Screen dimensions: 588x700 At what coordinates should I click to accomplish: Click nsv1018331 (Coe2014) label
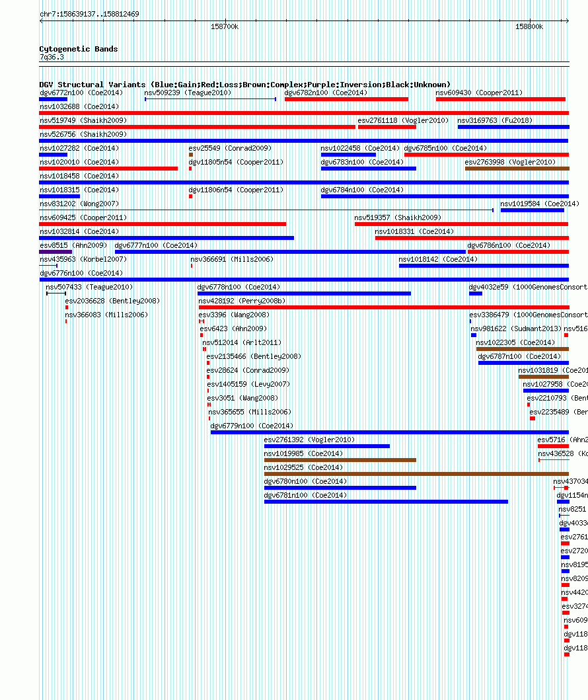coord(414,231)
